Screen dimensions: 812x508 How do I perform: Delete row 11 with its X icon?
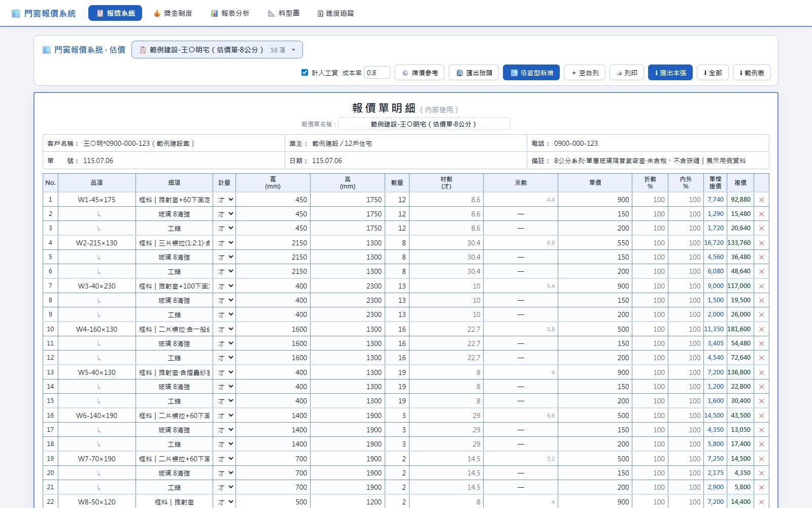click(x=761, y=343)
